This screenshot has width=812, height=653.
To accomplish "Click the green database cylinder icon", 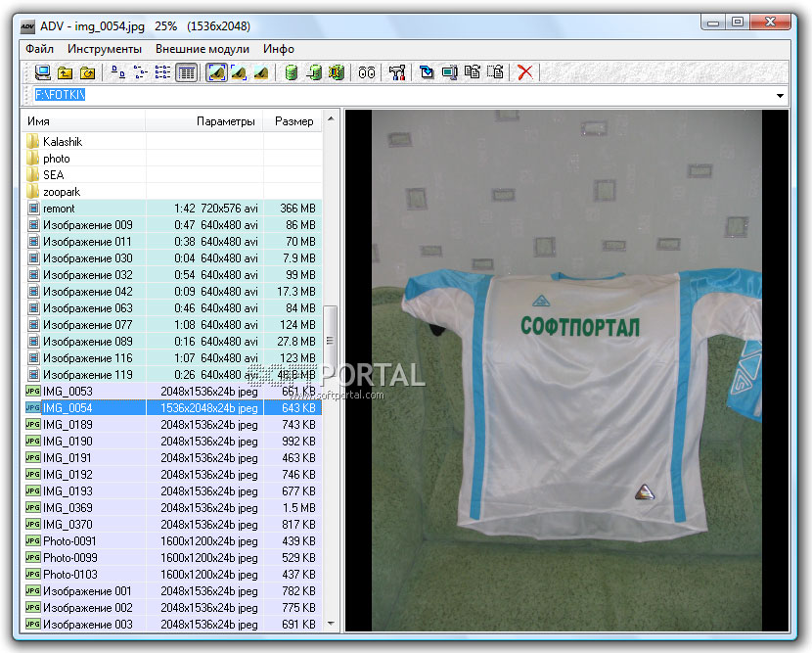I will tap(292, 72).
